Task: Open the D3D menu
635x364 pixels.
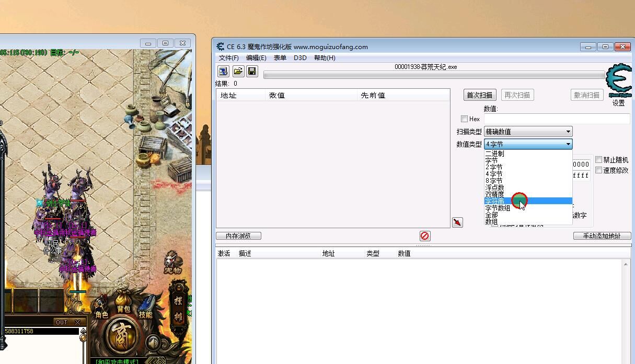Action: [300, 58]
